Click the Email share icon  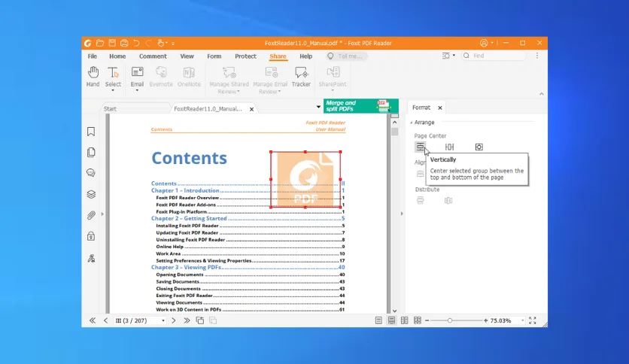[137, 72]
